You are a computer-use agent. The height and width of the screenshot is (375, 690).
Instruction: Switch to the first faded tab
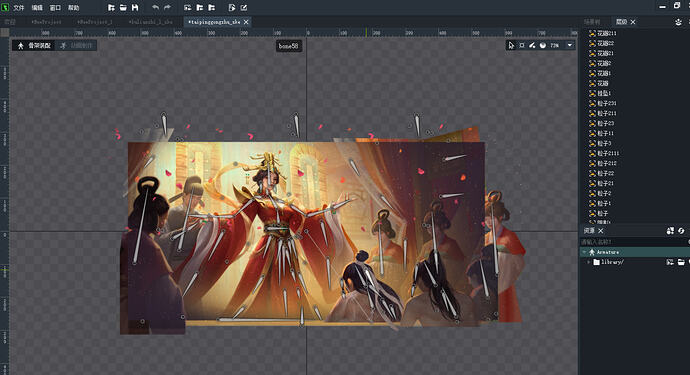pos(10,22)
